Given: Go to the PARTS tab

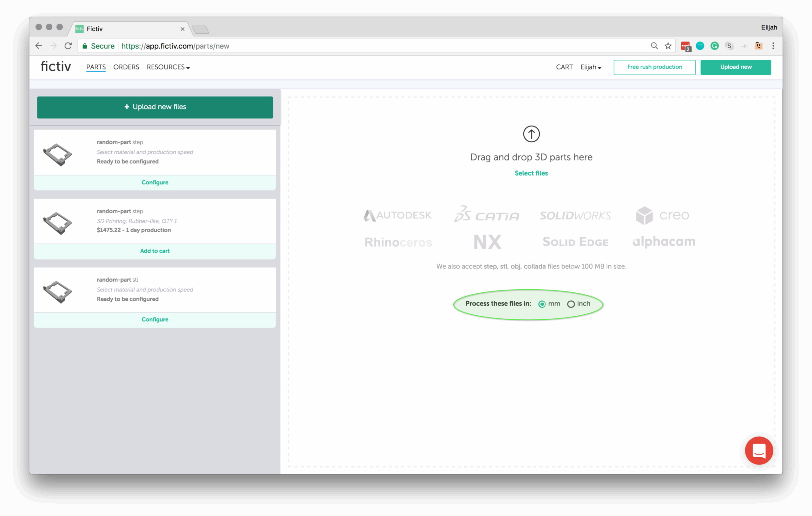Looking at the screenshot, I should click(x=96, y=67).
